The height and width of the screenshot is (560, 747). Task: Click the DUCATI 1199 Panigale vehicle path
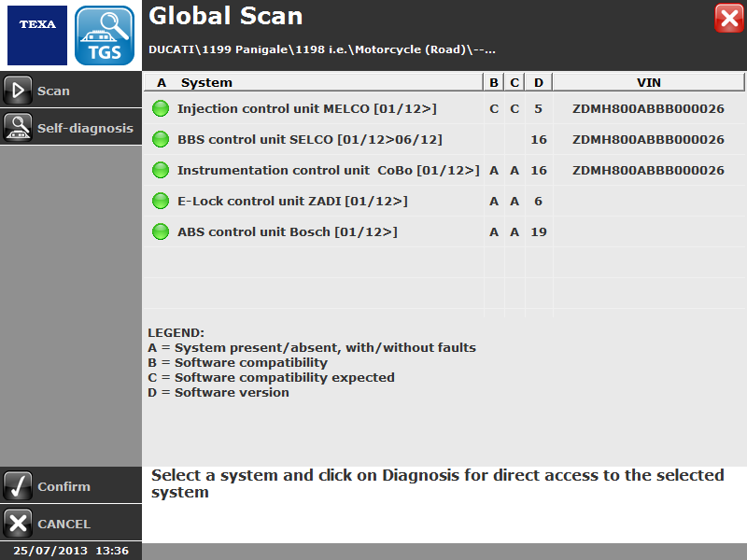pos(322,49)
